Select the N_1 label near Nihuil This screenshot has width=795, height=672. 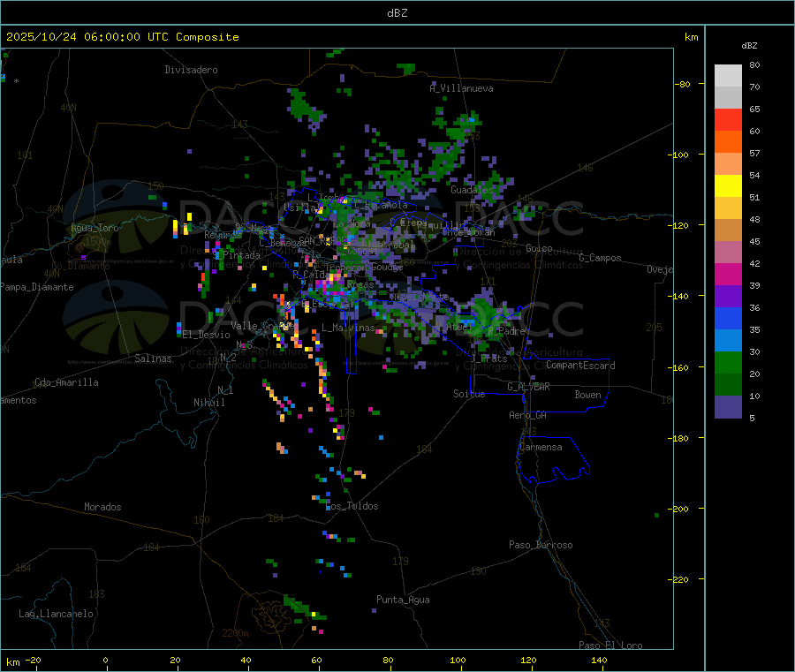pos(225,389)
